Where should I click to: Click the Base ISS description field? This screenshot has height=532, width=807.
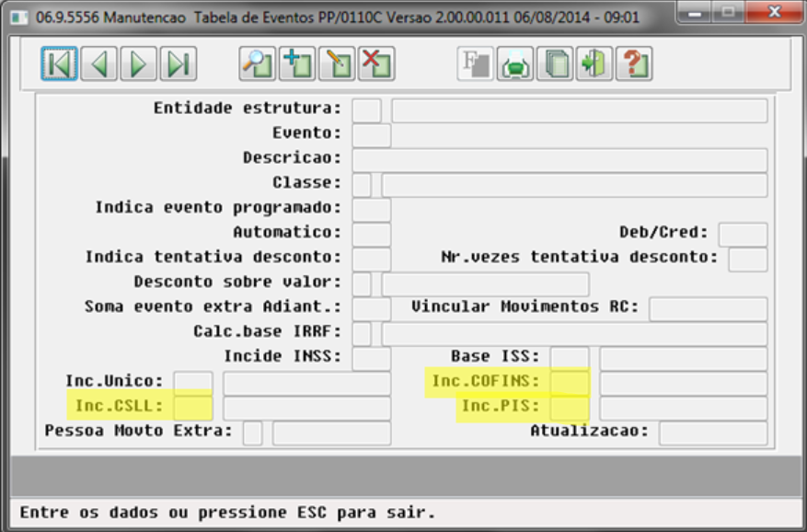[x=684, y=358]
